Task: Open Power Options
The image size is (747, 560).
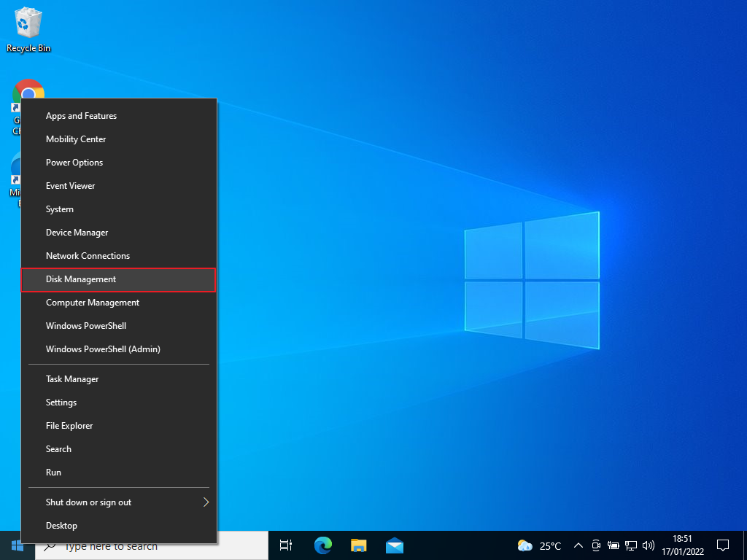Action: point(119,163)
